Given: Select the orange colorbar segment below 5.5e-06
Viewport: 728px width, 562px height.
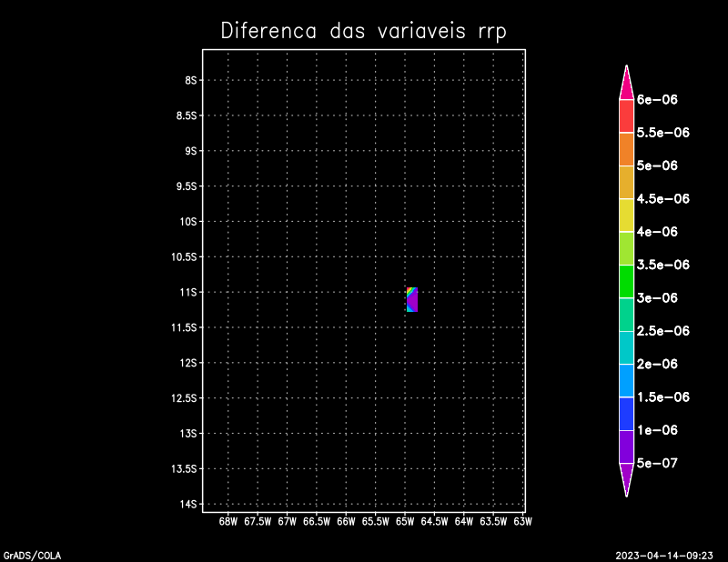Looking at the screenshot, I should point(626,149).
